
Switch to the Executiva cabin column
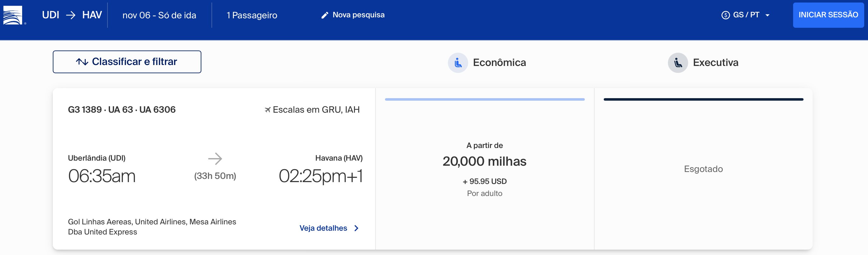tap(703, 62)
